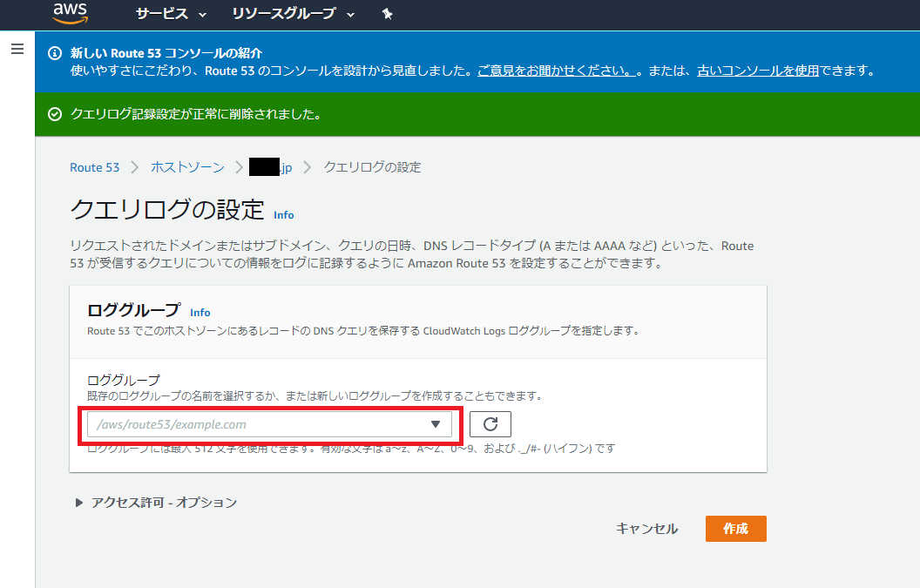Click the AWS logo icon

(70, 14)
